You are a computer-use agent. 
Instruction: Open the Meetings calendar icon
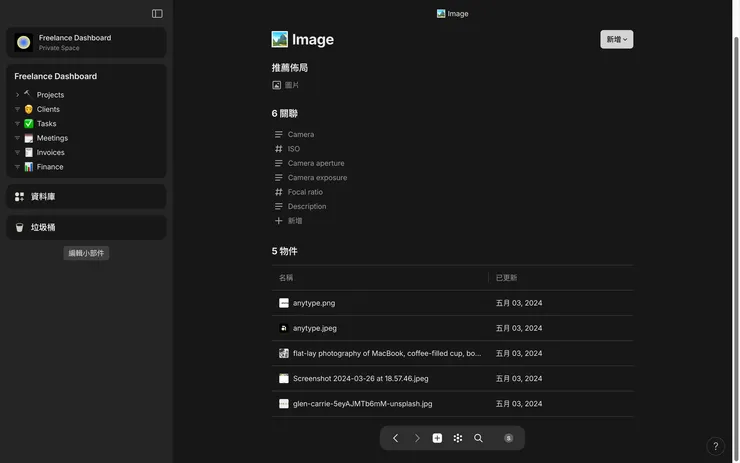click(x=28, y=138)
